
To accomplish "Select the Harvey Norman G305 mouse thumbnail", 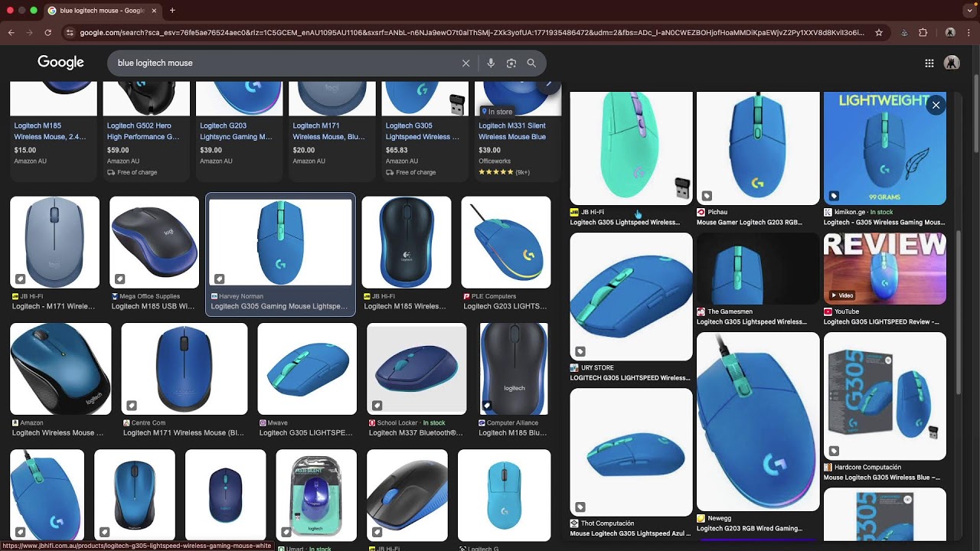I will [280, 242].
